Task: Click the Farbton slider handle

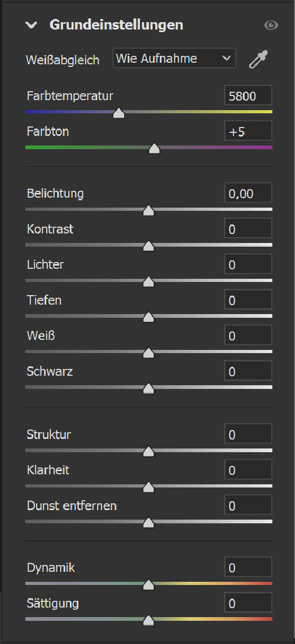Action: [154, 149]
